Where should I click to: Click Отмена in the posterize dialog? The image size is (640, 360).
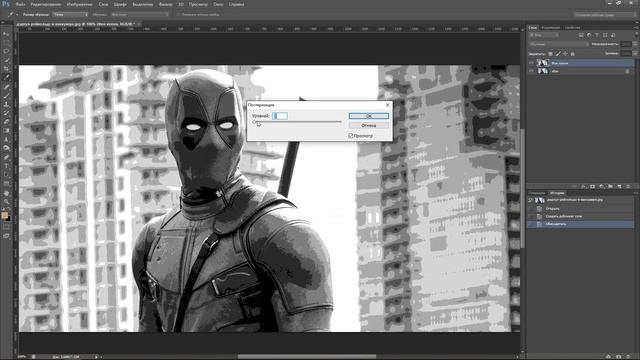coord(369,125)
